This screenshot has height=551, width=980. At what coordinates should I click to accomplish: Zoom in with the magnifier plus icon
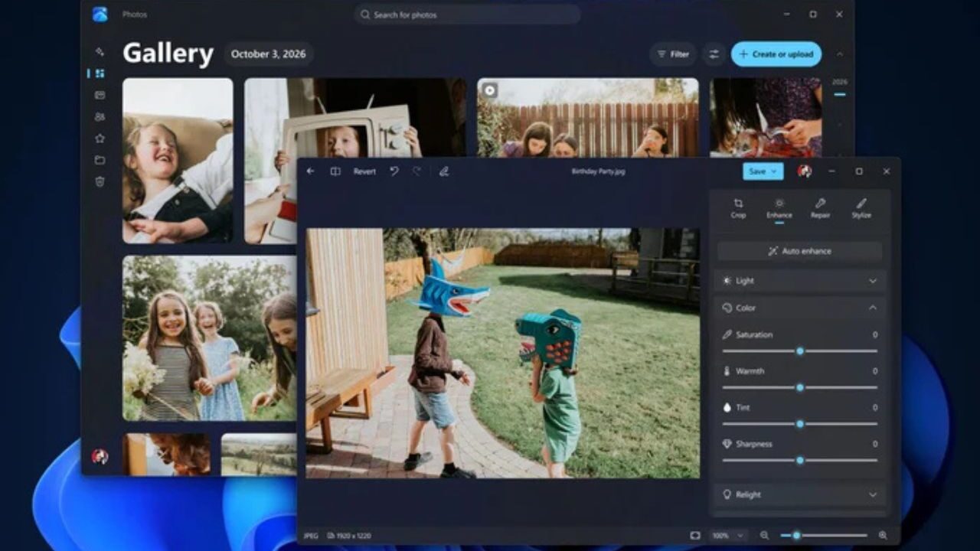point(883,536)
